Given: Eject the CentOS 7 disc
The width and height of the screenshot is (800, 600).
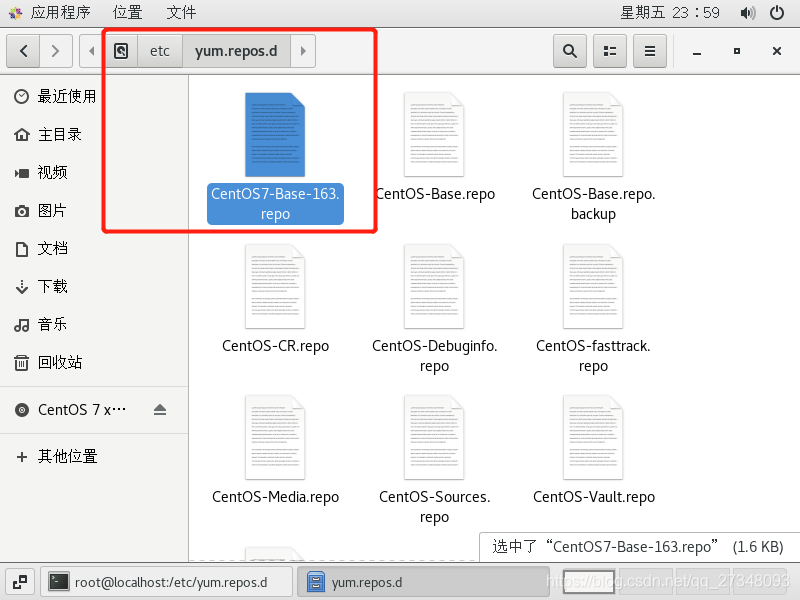Looking at the screenshot, I should (160, 410).
